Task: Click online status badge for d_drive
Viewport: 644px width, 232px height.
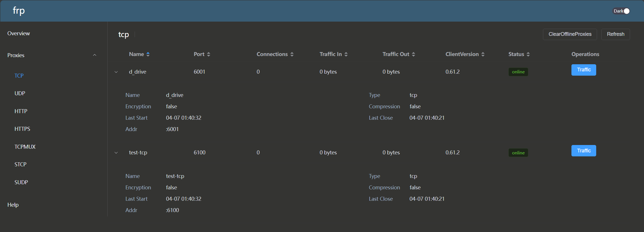Action: tap(518, 72)
